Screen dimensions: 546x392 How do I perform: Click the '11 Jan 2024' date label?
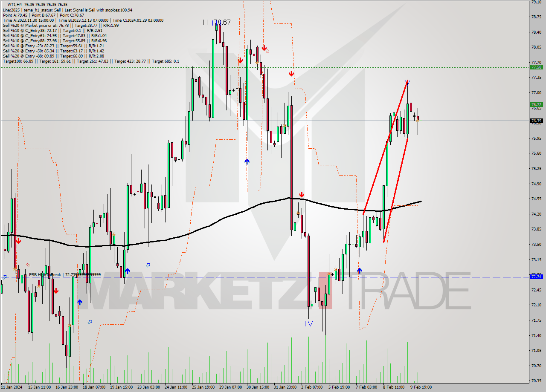coord(12,387)
